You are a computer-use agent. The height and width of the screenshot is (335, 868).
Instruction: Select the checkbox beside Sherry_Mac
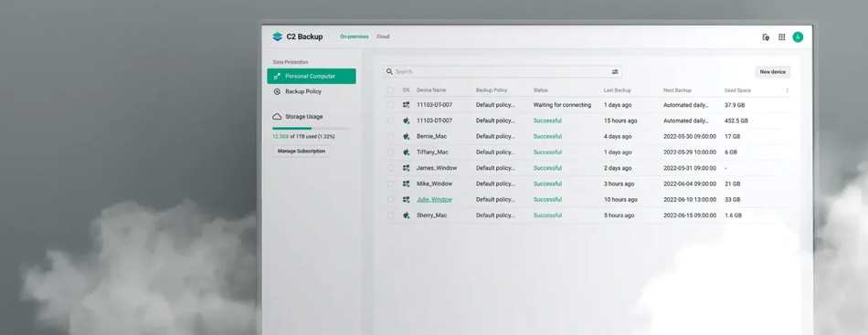point(391,215)
